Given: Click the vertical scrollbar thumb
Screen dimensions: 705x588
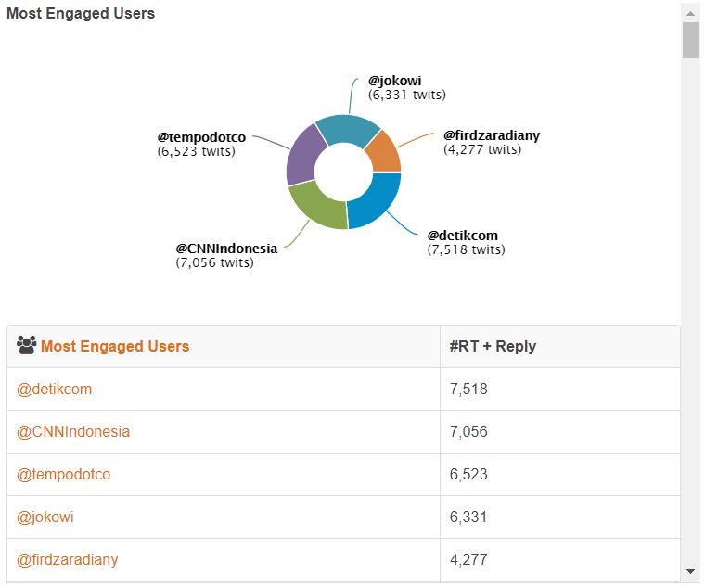Looking at the screenshot, I should click(x=690, y=40).
